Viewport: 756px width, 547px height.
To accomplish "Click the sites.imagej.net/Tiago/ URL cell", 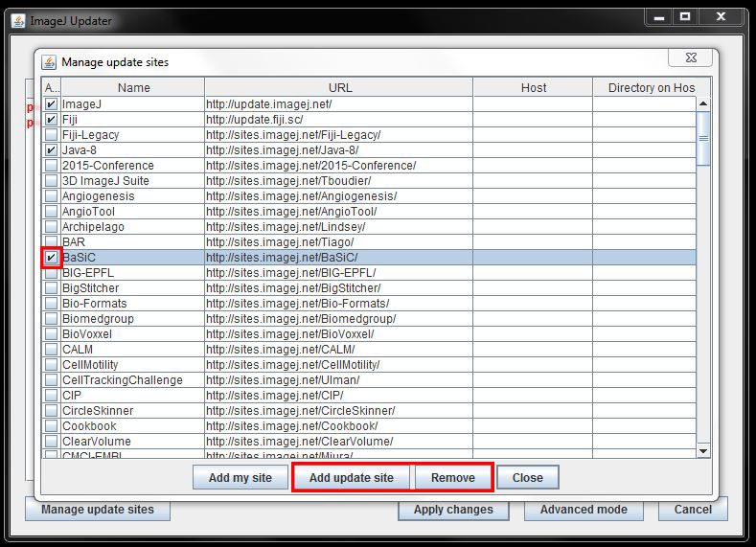I will coord(338,242).
